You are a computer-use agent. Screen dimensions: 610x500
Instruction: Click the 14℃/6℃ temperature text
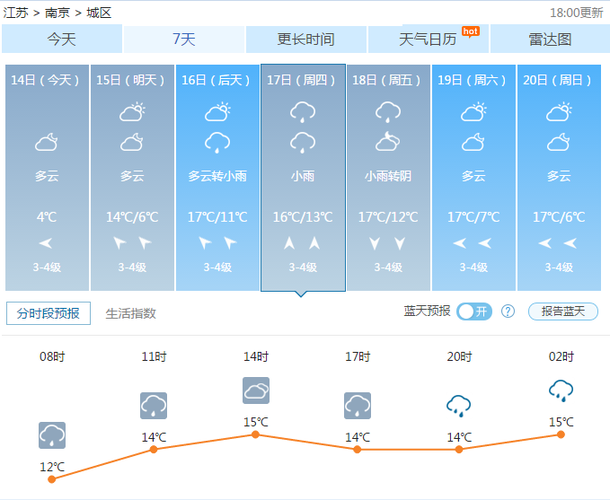tap(132, 217)
